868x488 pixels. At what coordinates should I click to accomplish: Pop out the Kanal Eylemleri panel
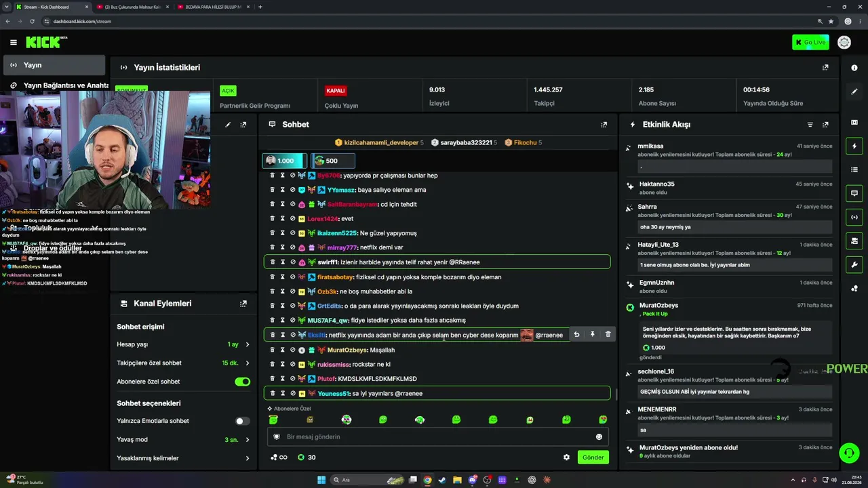[243, 304]
